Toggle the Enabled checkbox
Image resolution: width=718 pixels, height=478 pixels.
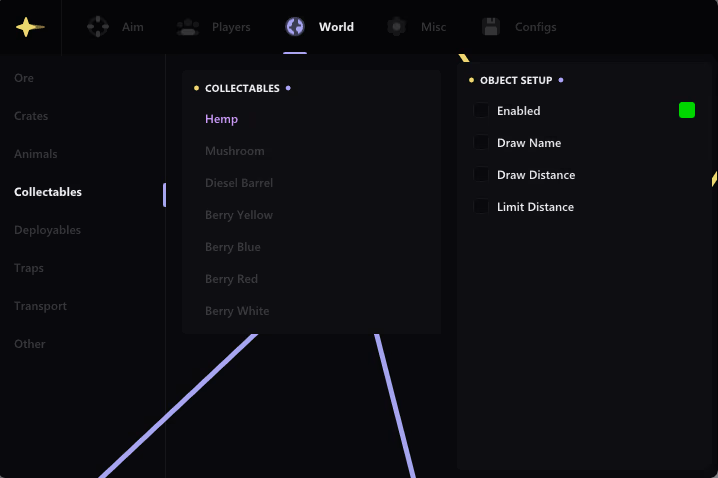pos(481,110)
